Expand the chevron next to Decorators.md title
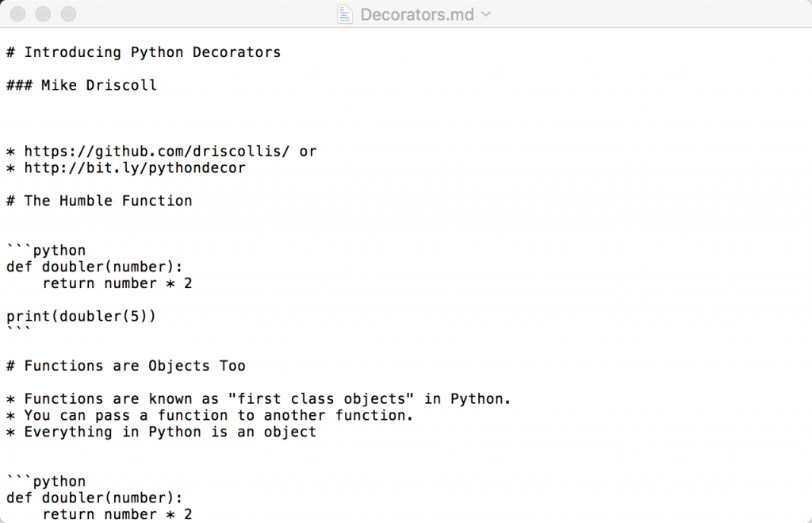This screenshot has height=523, width=812. [486, 14]
